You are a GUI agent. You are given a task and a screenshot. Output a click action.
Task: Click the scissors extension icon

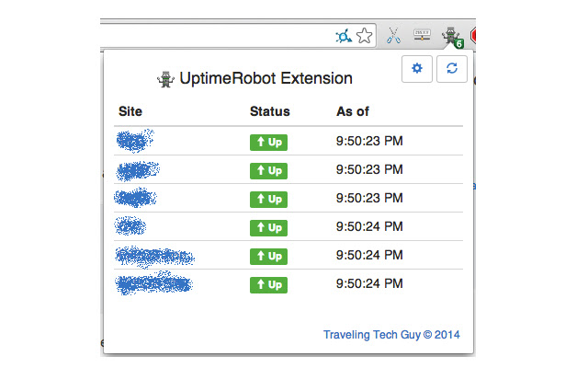(393, 36)
